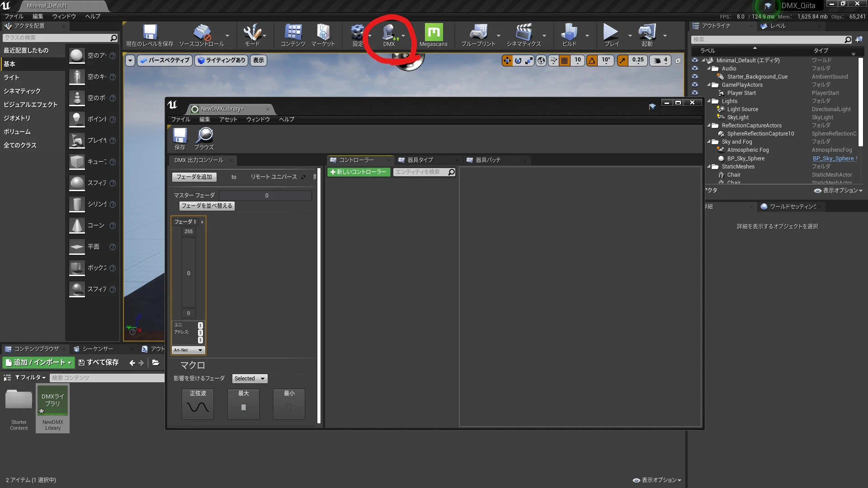868x488 pixels.
Task: Select the sine wave macro
Action: click(198, 404)
